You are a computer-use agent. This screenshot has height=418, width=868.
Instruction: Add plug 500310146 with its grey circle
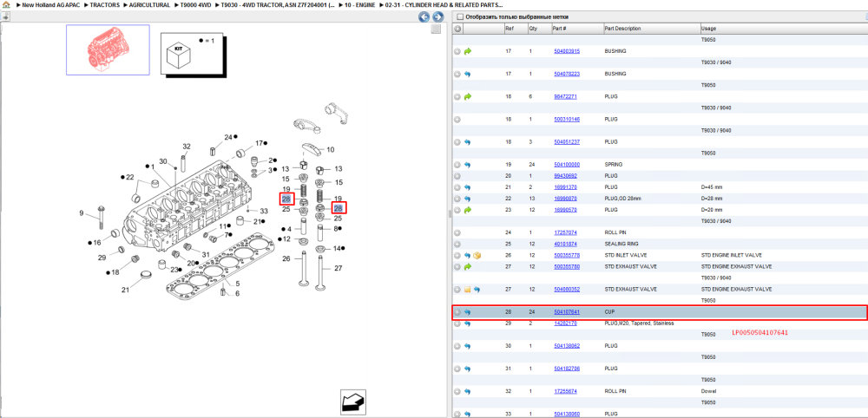point(457,119)
